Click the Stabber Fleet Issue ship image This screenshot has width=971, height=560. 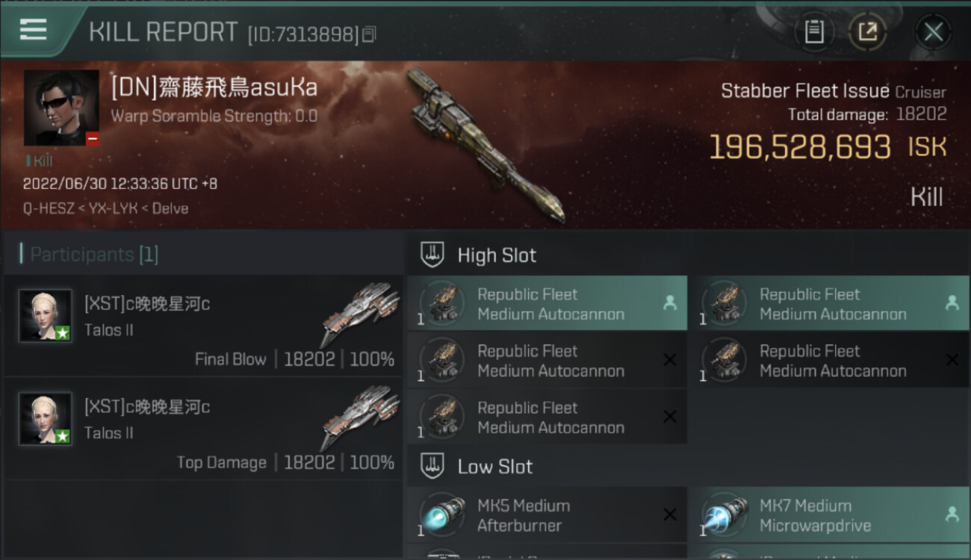pos(487,146)
